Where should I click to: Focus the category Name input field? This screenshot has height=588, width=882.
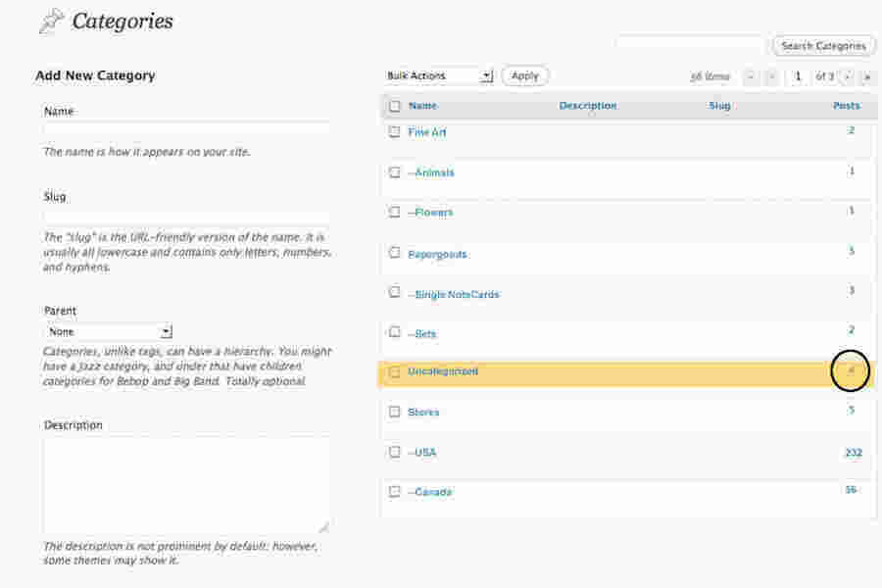click(x=186, y=128)
